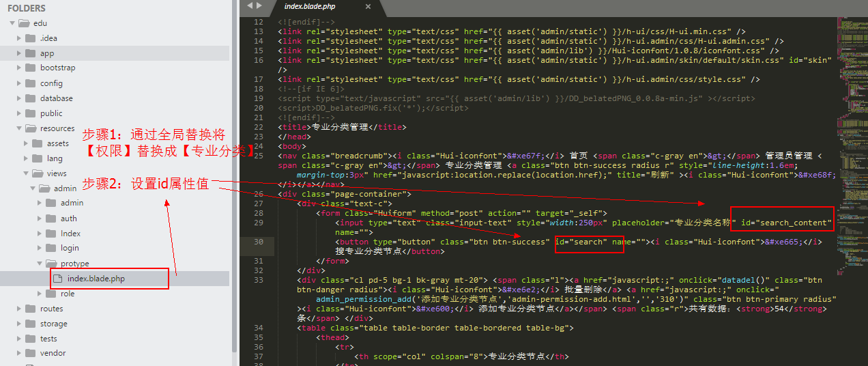Click line number 30 in the gutter
868x366 pixels.
pyautogui.click(x=258, y=242)
